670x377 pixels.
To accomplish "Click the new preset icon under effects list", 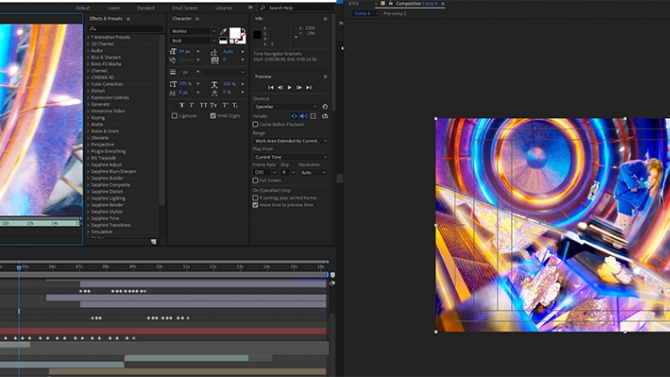I will (153, 242).
